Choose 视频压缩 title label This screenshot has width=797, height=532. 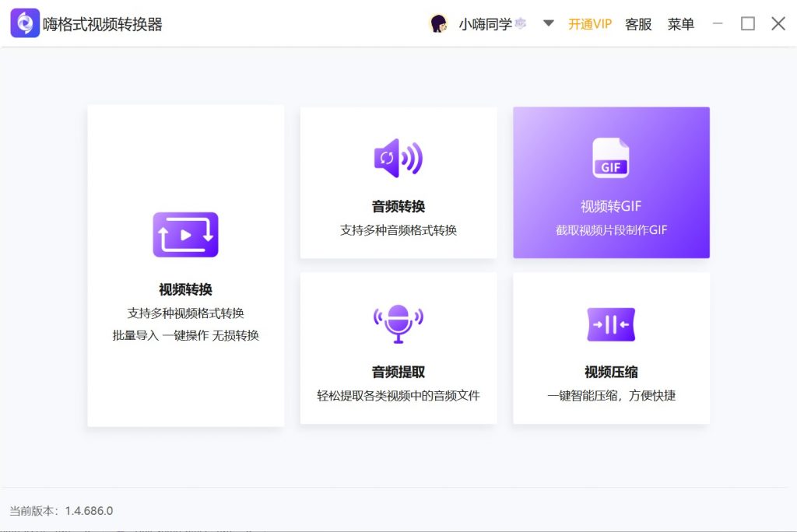610,372
